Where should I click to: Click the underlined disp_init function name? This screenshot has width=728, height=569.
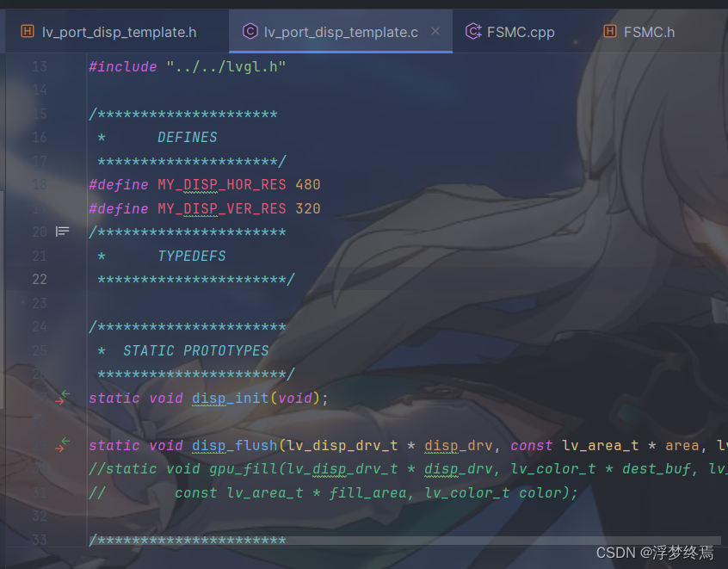229,398
